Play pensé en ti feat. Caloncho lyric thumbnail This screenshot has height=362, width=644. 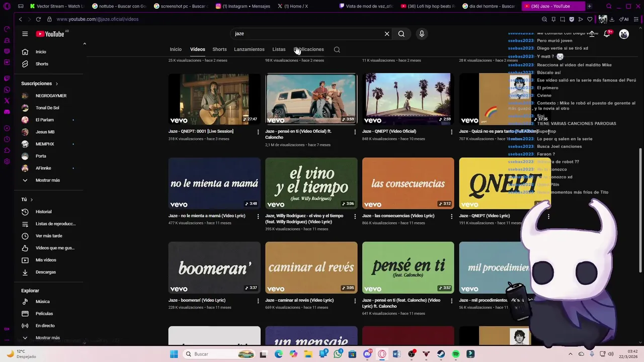click(408, 267)
